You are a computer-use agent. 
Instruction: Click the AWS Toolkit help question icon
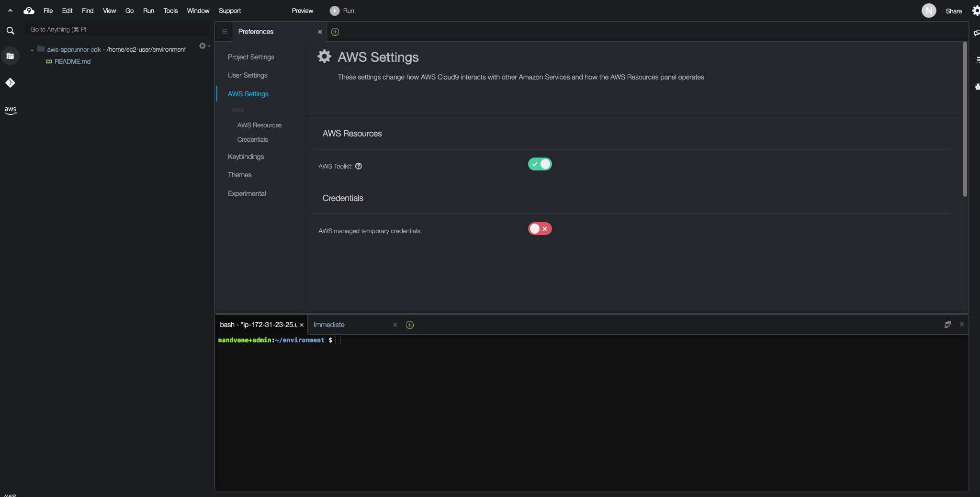click(x=359, y=166)
